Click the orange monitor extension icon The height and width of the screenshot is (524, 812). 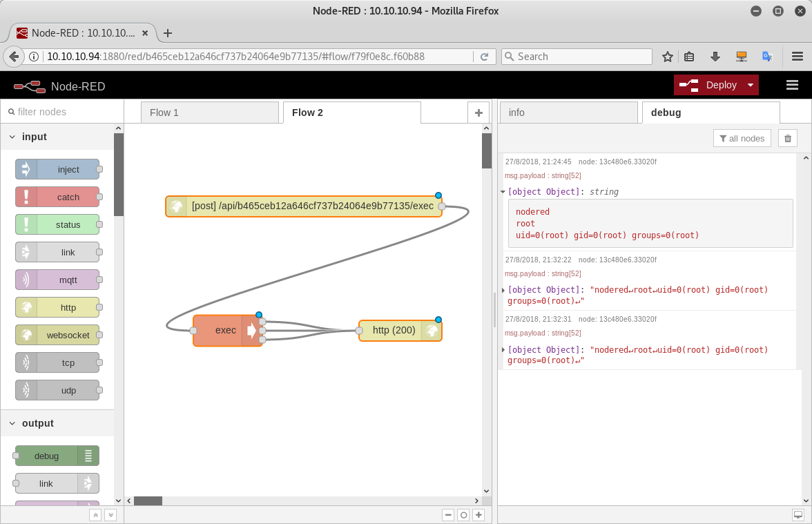(742, 57)
